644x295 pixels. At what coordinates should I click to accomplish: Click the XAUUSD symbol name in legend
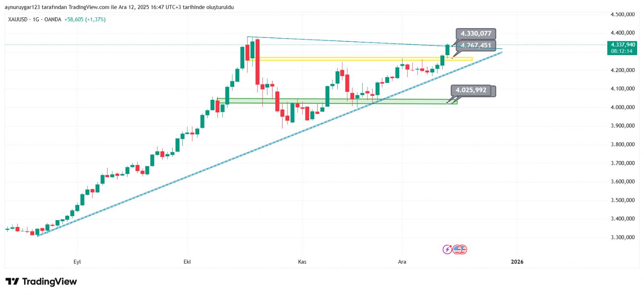(18, 19)
